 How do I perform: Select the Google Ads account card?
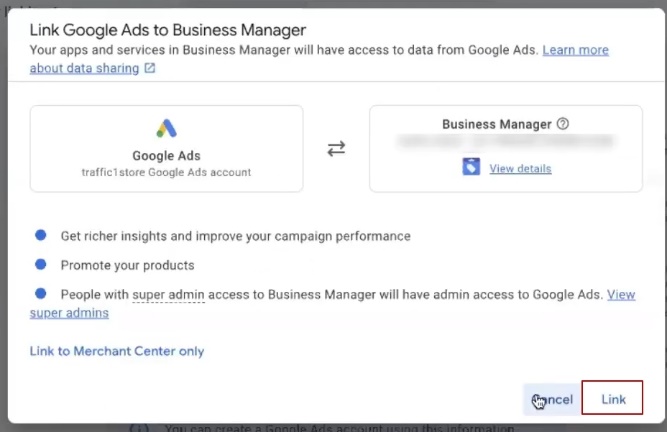coord(166,148)
